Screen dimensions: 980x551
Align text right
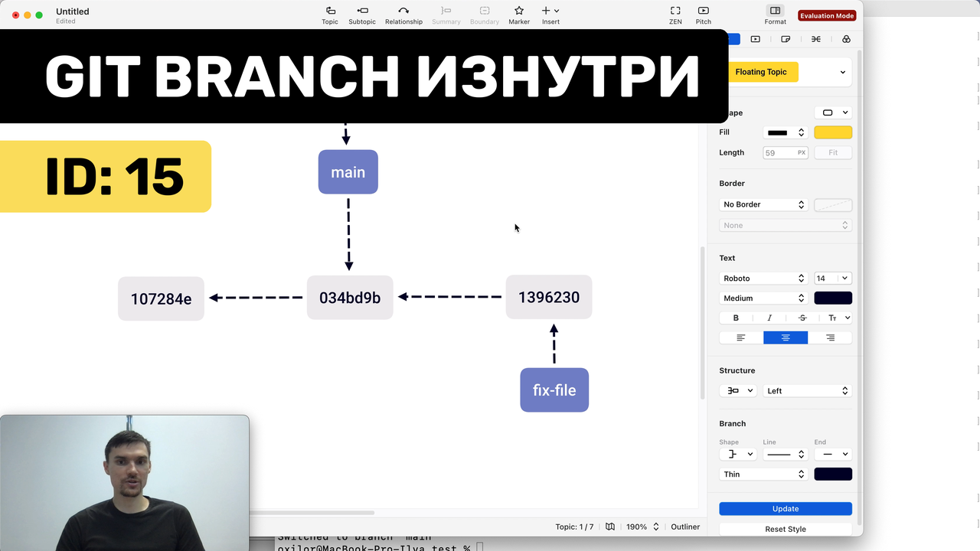(x=830, y=337)
